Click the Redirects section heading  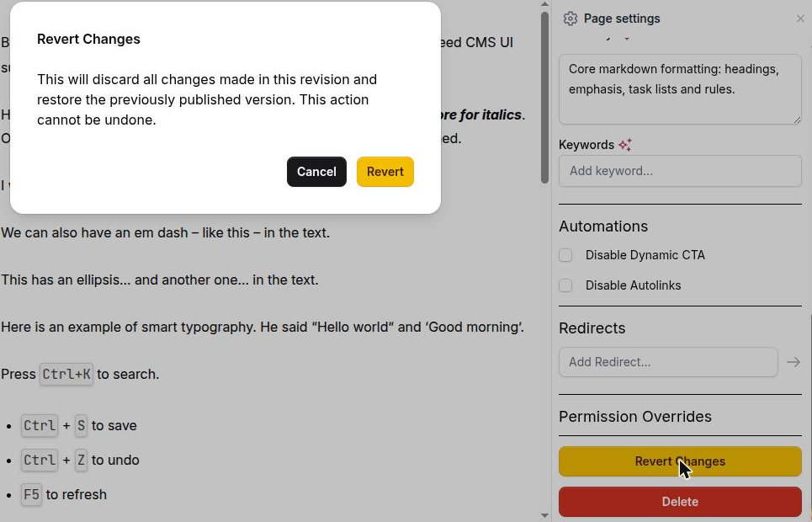[592, 328]
